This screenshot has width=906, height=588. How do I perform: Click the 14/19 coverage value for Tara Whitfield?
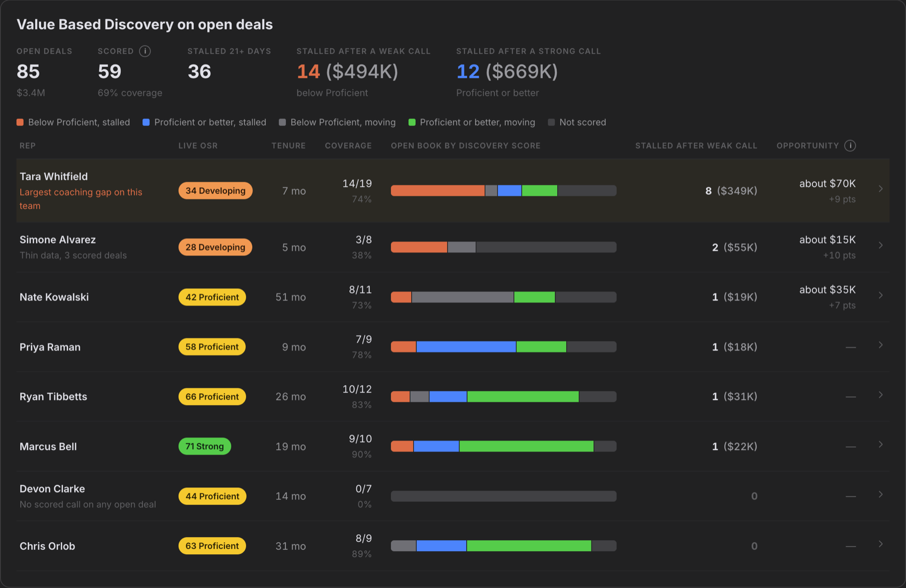point(357,183)
